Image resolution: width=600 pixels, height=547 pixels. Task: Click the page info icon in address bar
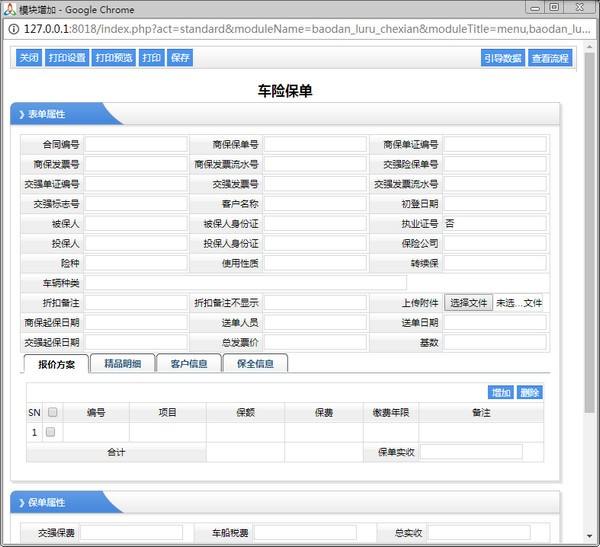pos(14,29)
